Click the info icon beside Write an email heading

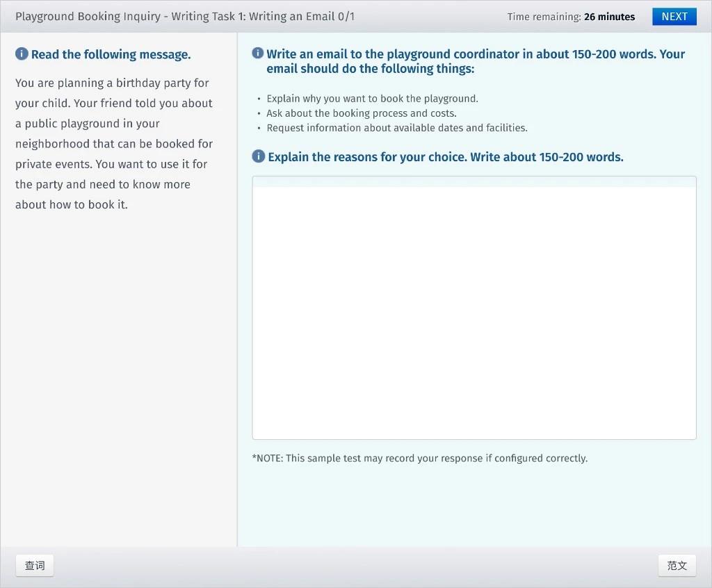tap(258, 54)
